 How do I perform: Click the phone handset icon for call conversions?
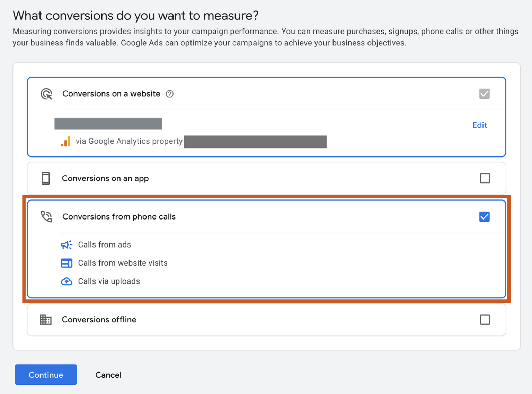pyautogui.click(x=45, y=216)
